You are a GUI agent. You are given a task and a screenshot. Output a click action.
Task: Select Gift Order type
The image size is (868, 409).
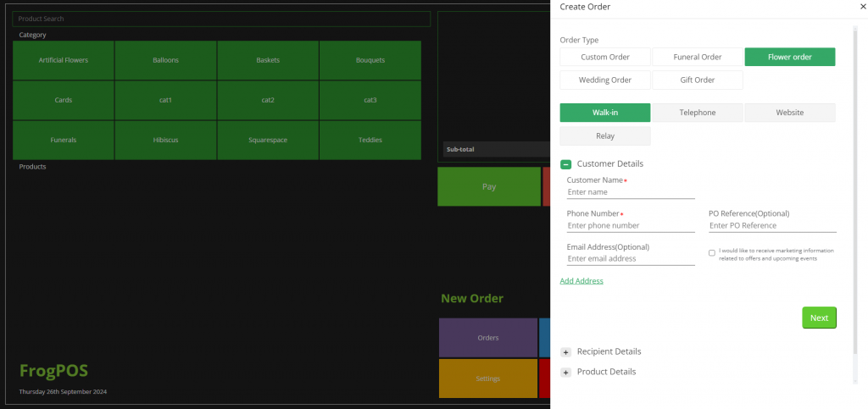pyautogui.click(x=698, y=80)
